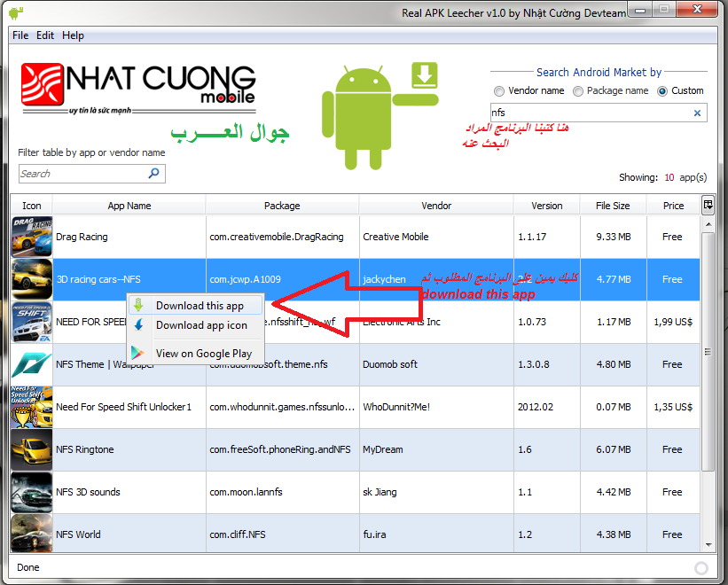Click the NFS Theme app icon thumbnail
Image resolution: width=728 pixels, height=585 pixels.
32,364
